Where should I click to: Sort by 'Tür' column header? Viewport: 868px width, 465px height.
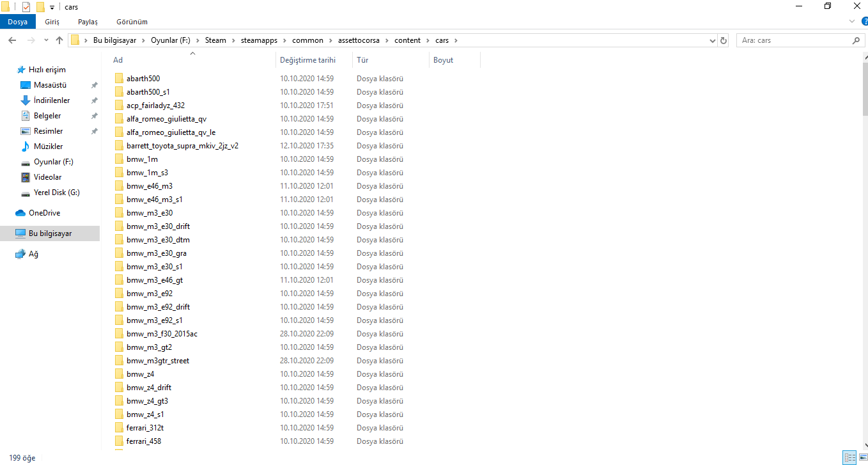391,60
